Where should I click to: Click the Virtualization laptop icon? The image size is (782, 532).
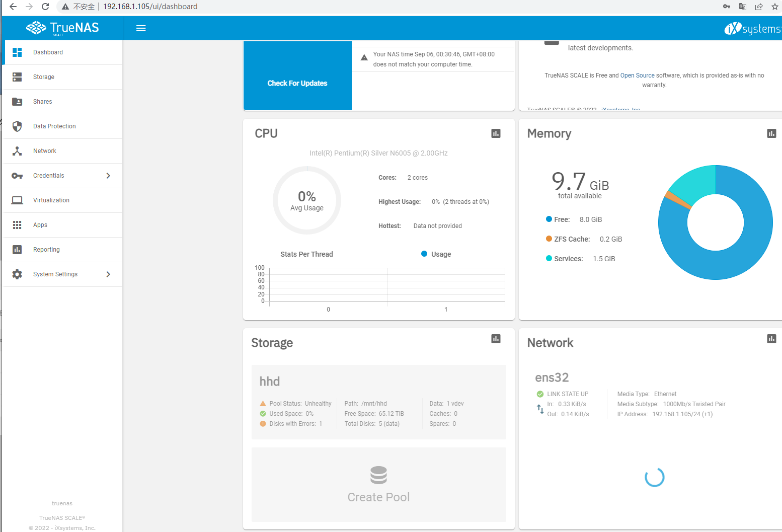point(17,200)
